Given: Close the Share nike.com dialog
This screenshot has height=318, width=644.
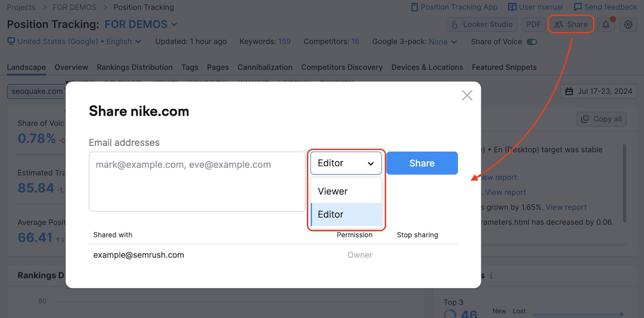Looking at the screenshot, I should pos(467,95).
